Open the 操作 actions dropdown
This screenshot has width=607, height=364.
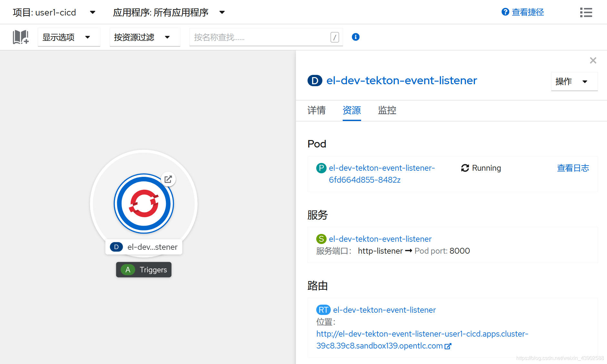point(574,81)
